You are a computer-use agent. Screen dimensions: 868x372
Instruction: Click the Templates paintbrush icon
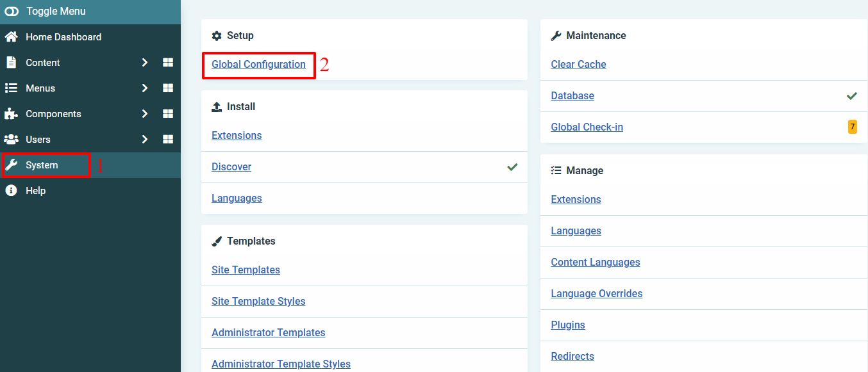tap(217, 241)
